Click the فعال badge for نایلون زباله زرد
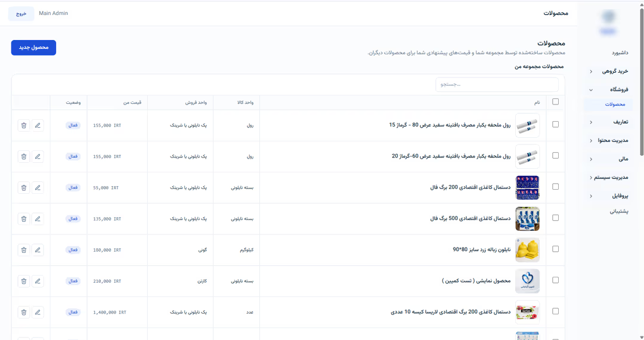Image resolution: width=644 pixels, height=340 pixels. coord(73,250)
